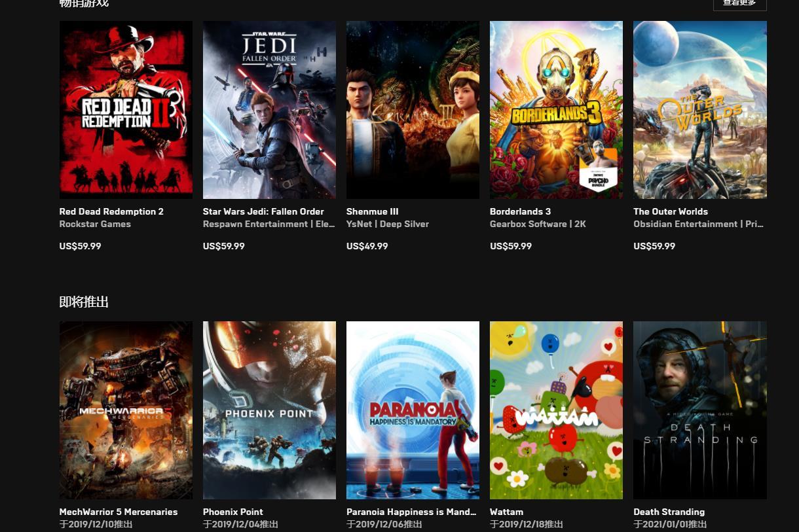Click the Red Dead Redemption 2 title
799x532 pixels.
(x=111, y=211)
